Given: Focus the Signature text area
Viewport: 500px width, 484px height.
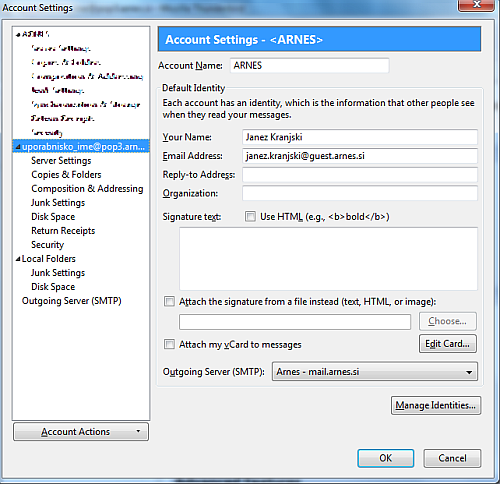Looking at the screenshot, I should tap(328, 259).
